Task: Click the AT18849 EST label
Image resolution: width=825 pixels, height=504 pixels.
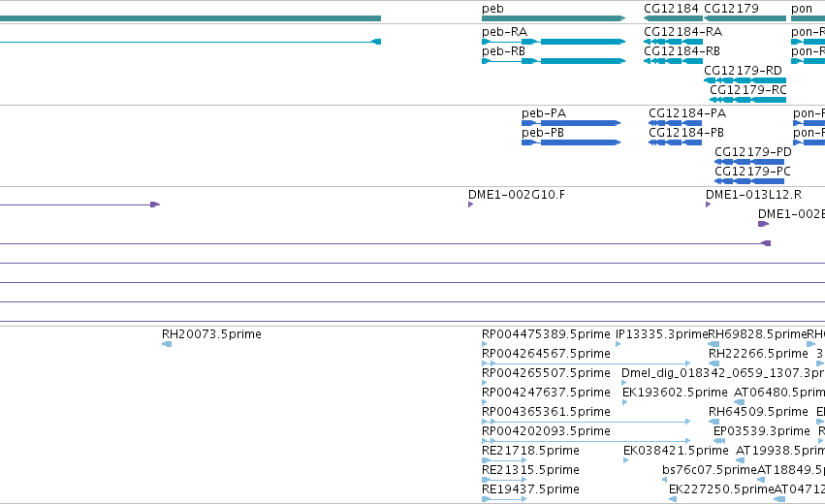Action: pyautogui.click(x=791, y=470)
